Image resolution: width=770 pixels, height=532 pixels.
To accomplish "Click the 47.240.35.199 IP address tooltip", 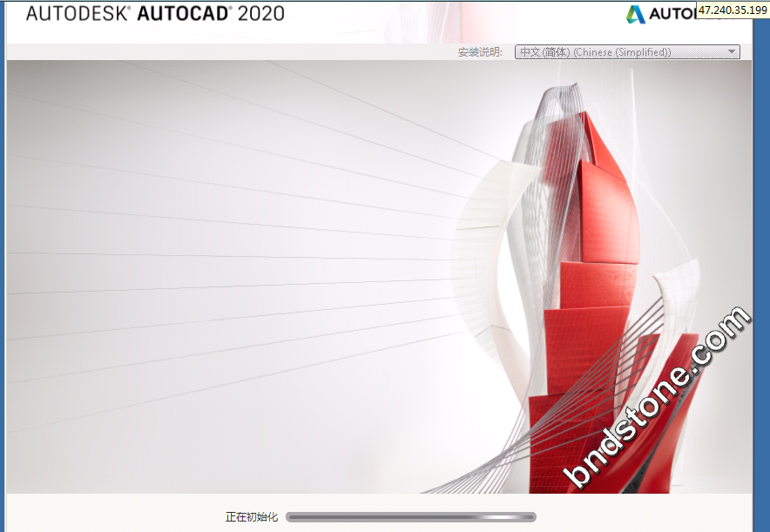I will point(732,10).
